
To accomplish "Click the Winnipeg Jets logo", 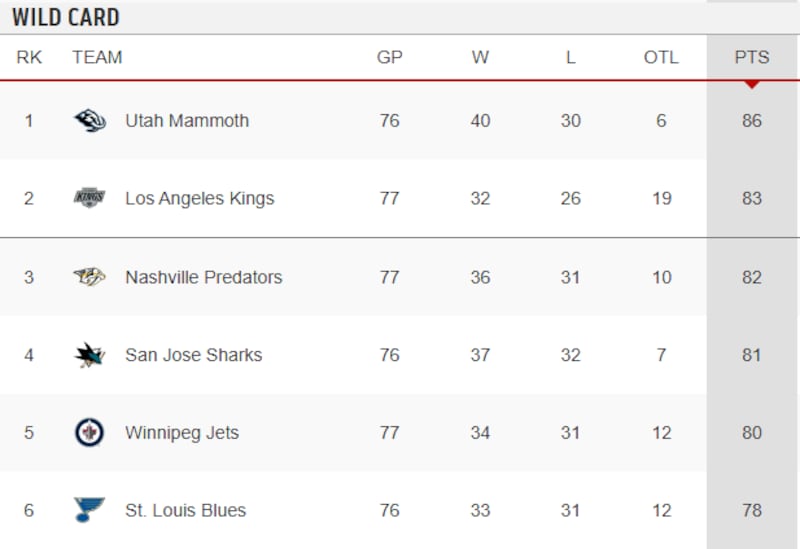I will (x=90, y=433).
